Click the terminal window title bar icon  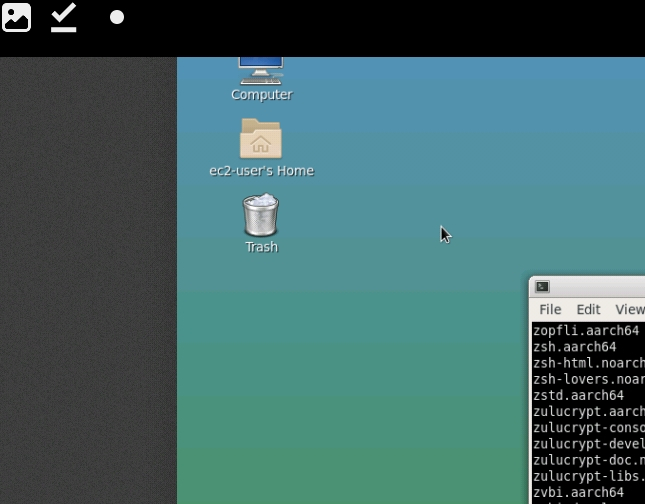pos(542,287)
